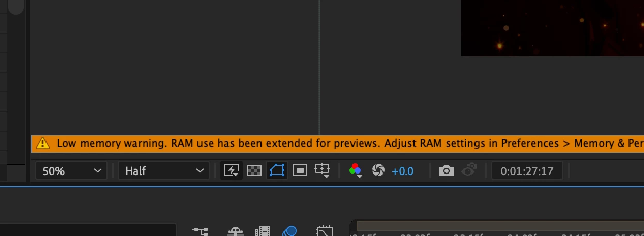Toggle Fast Previews lightning icon

232,170
